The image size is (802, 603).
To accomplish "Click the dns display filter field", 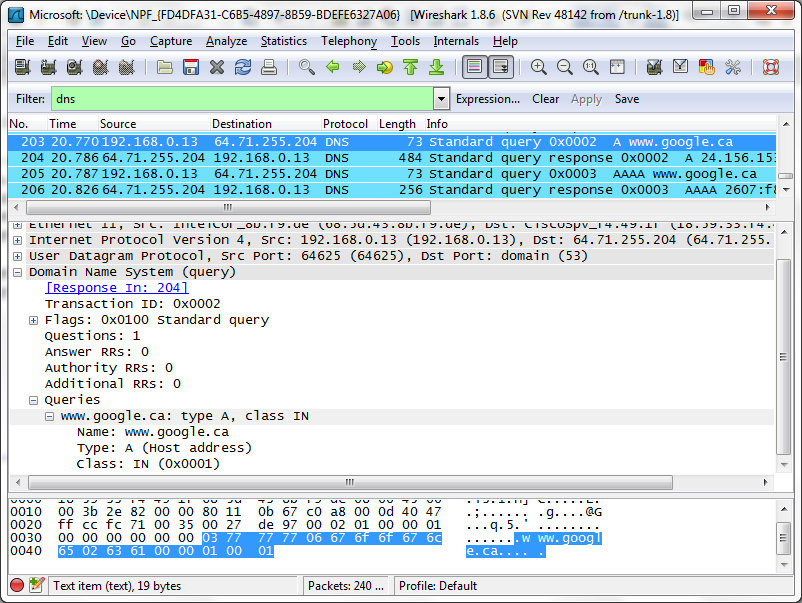I will 242,99.
